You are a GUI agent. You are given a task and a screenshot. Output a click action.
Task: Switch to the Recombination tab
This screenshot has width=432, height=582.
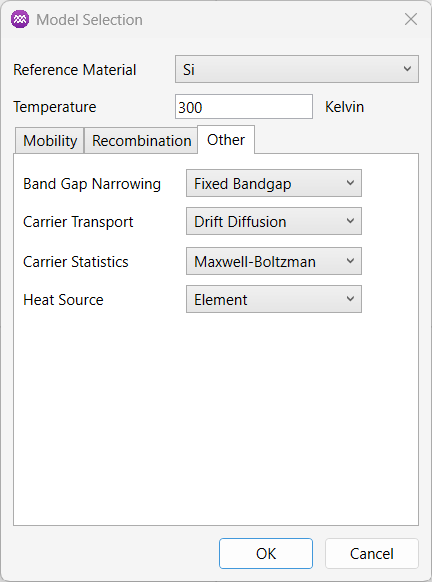tap(141, 140)
